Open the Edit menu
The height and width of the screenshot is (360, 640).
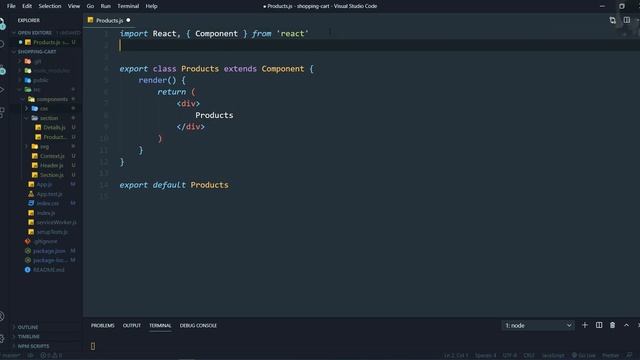pos(27,6)
